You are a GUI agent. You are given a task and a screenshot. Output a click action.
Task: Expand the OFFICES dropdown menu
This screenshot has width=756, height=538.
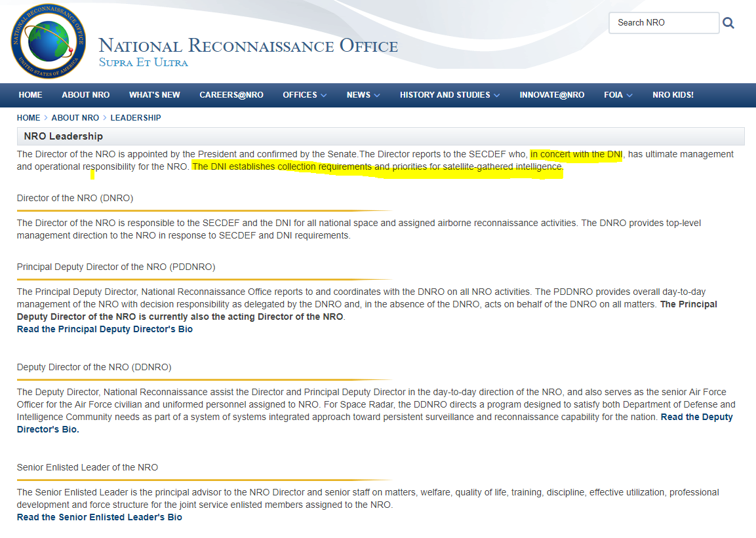tap(304, 95)
